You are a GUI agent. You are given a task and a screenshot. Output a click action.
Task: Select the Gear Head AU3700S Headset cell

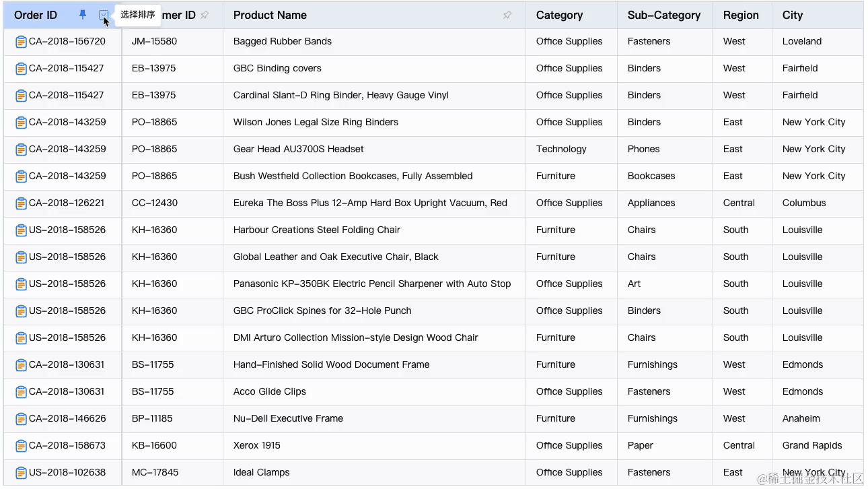pos(298,150)
